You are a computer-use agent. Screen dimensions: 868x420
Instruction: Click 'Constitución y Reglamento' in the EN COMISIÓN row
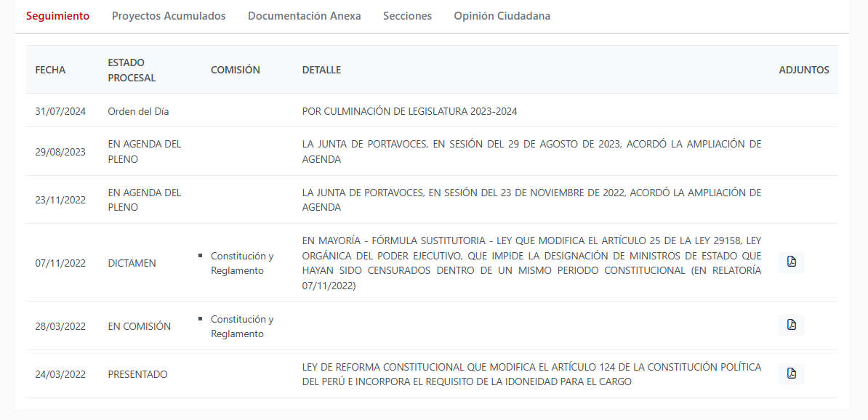pos(242,326)
